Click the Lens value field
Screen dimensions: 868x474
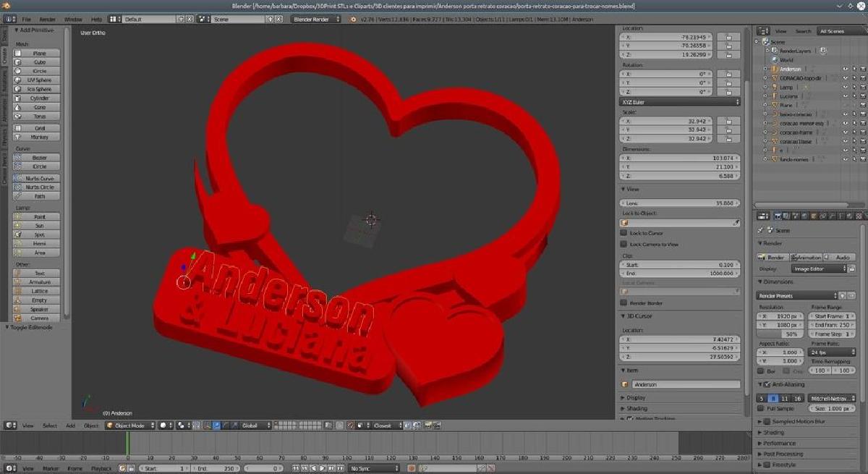(x=680, y=203)
